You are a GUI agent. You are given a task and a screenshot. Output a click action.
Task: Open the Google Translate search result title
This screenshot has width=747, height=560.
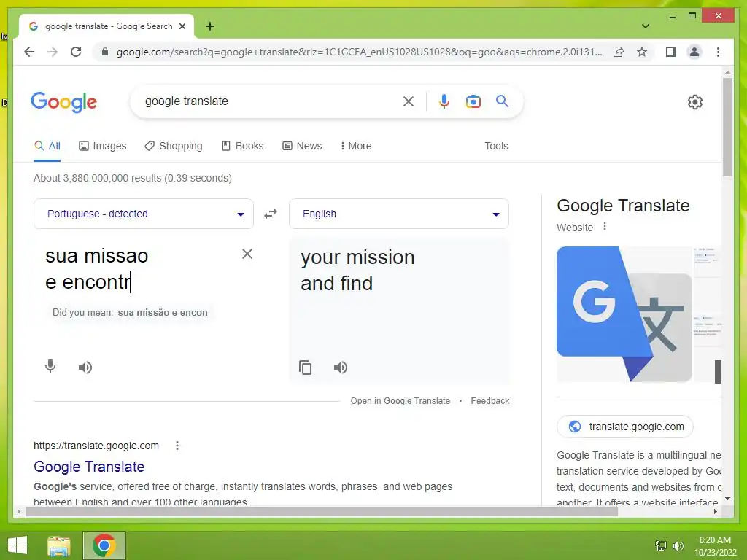click(88, 467)
